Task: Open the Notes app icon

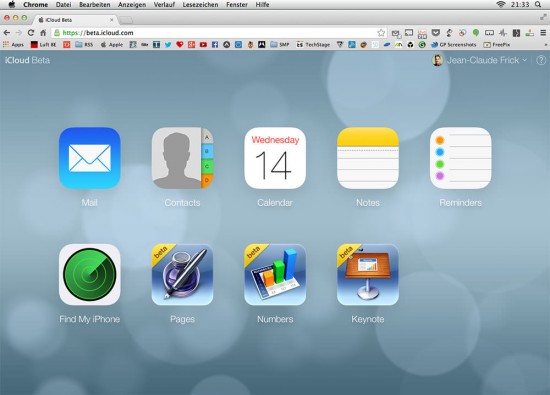Action: coord(368,158)
